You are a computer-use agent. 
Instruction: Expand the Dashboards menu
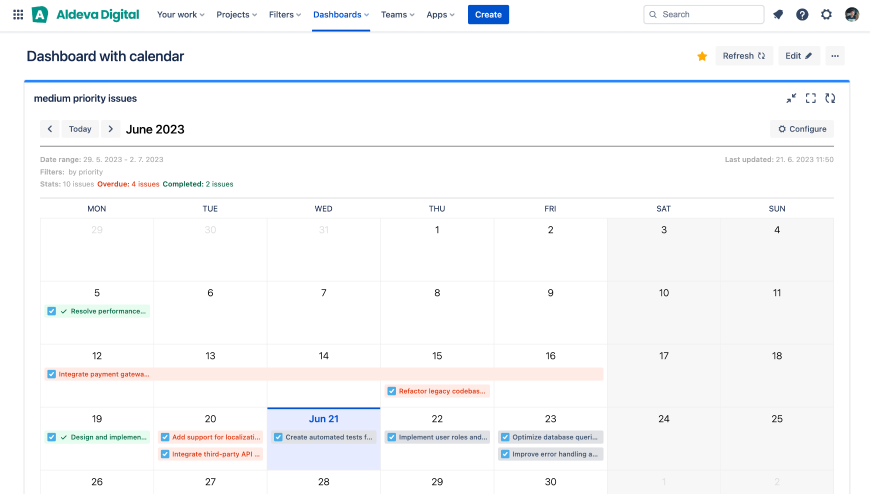tap(341, 14)
